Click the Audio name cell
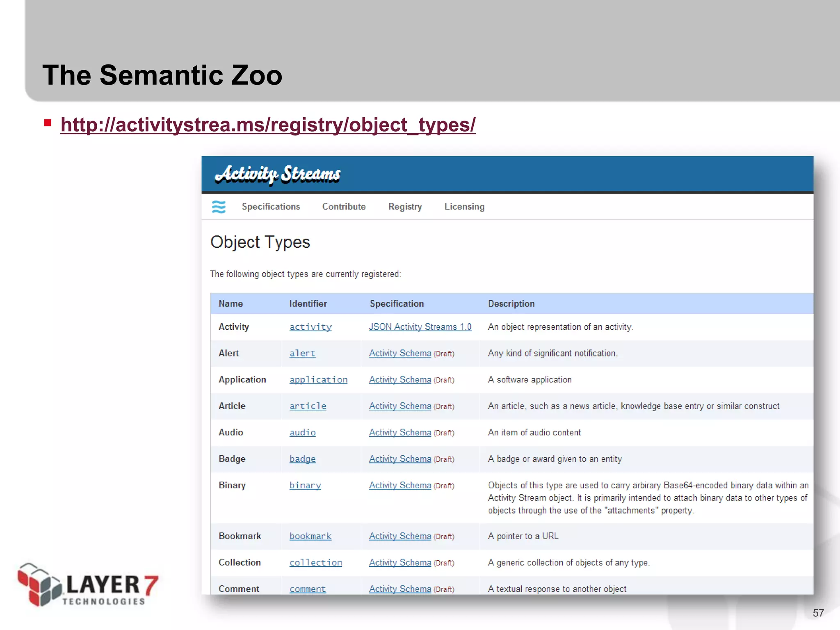Viewport: 840px width, 630px height. 231,432
